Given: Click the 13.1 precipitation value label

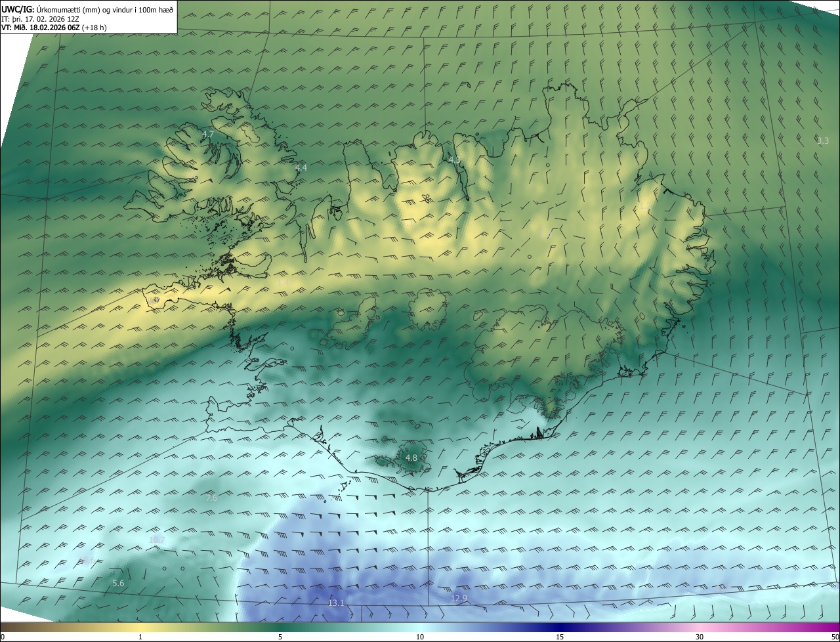Looking at the screenshot, I should [x=336, y=603].
